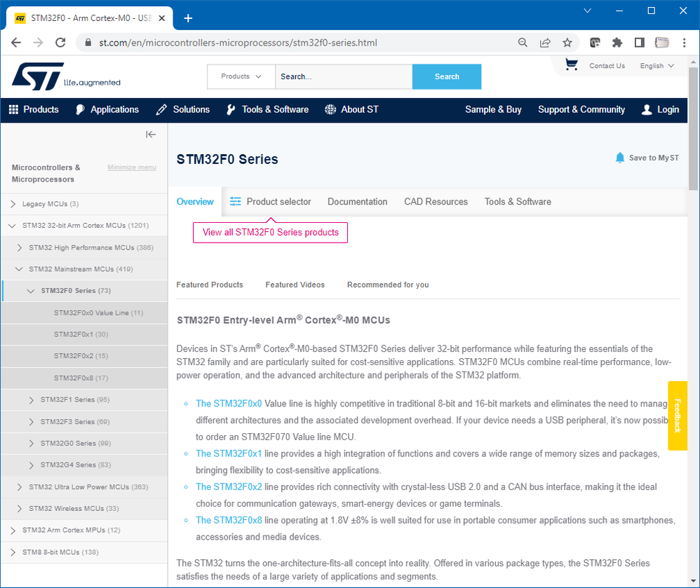Open The STM32F0x8 link
Viewport: 700px width, 588px height.
(x=229, y=520)
